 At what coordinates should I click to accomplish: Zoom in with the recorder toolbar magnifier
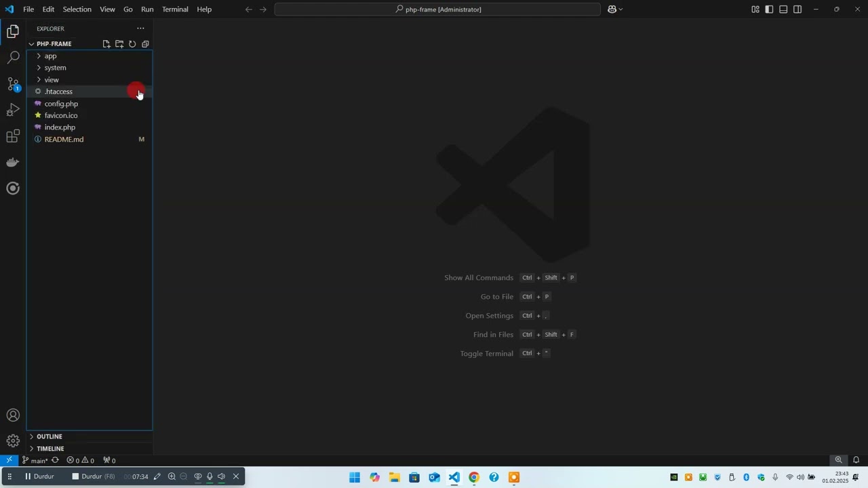[172, 476]
